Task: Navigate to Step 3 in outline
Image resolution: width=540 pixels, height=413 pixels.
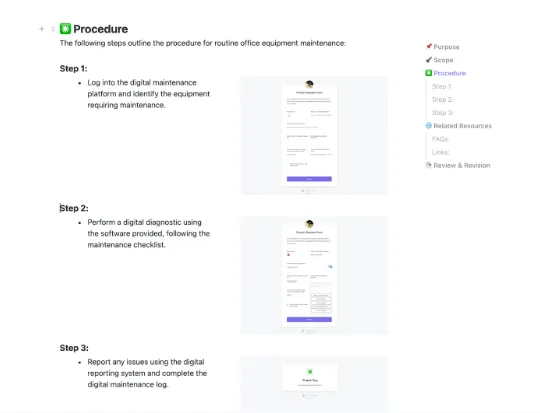Action: pyautogui.click(x=443, y=113)
